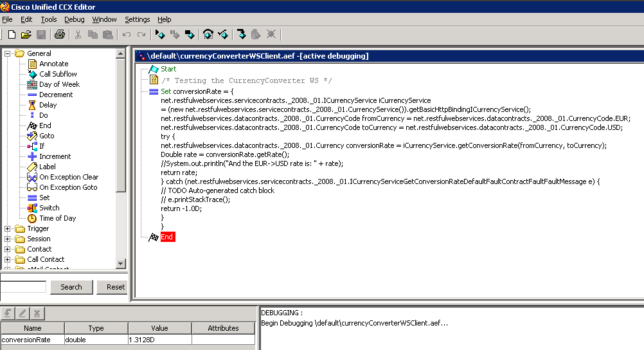Viewport: 644px width, 350px height.
Task: Click the reactive debug looping arrow icon
Action: (208, 35)
